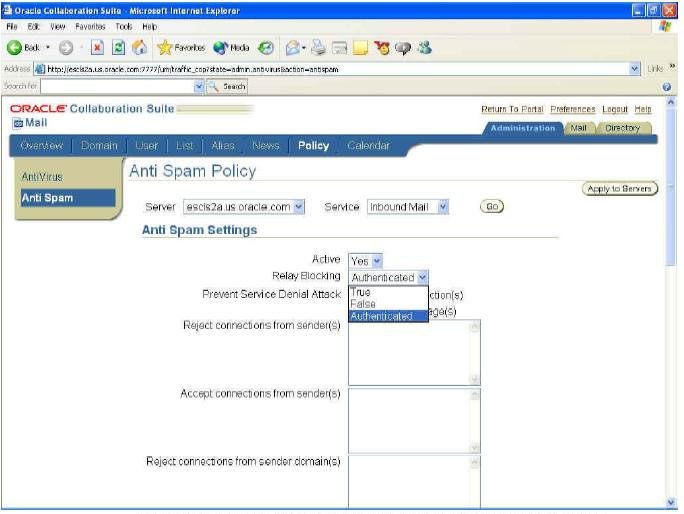Open the Active Yes dropdown

tap(377, 261)
